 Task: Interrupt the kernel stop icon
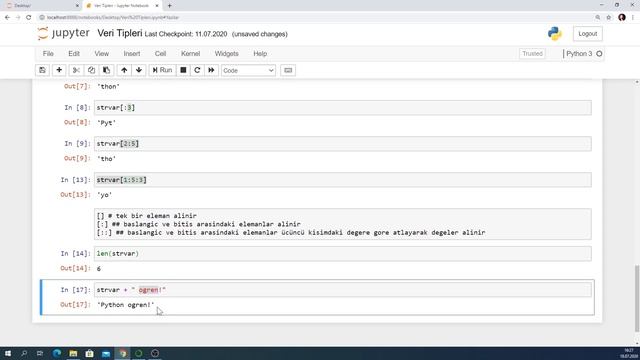point(183,70)
